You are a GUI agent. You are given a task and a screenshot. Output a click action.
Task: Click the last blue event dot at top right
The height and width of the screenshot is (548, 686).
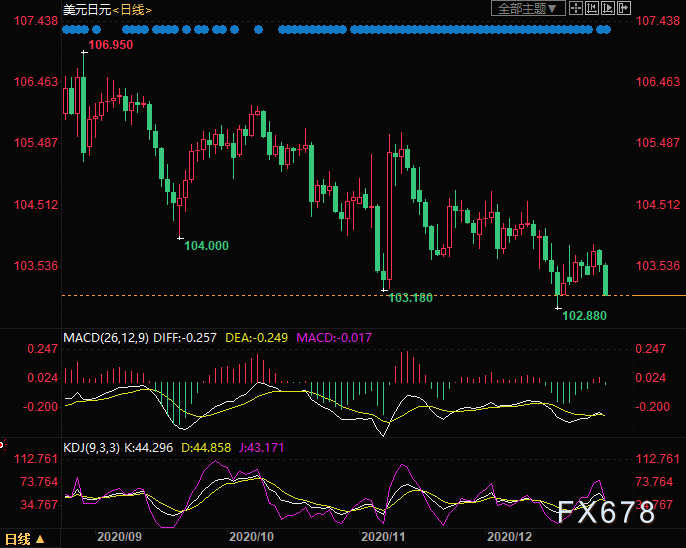(x=606, y=30)
